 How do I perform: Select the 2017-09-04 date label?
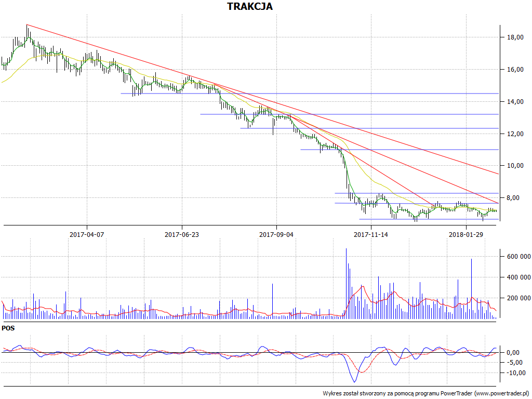(x=276, y=234)
